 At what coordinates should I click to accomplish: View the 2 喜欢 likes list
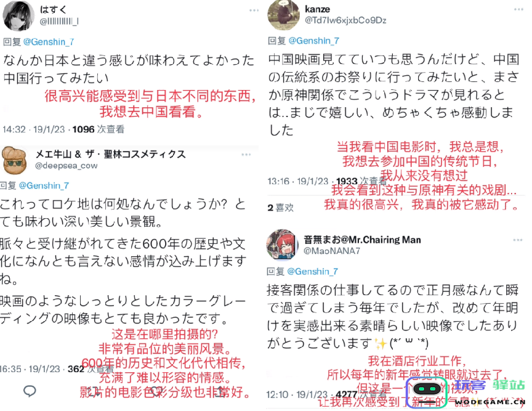click(x=280, y=208)
